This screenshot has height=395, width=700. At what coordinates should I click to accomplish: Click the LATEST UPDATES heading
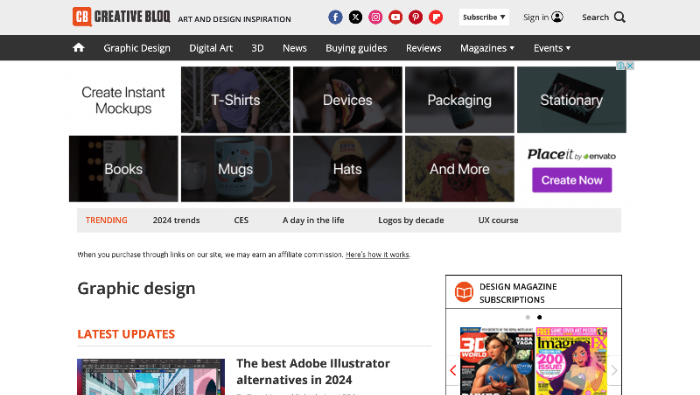pyautogui.click(x=126, y=334)
